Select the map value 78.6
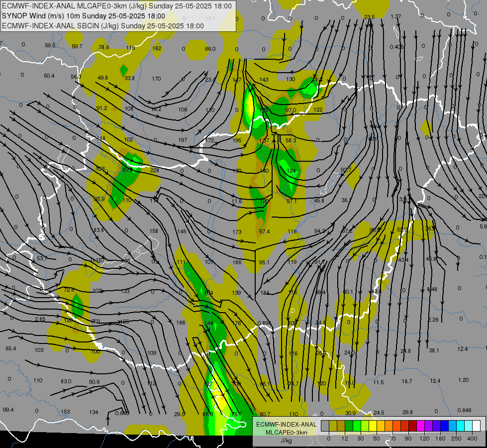Screen dimensions: 487x448 tap(104, 47)
